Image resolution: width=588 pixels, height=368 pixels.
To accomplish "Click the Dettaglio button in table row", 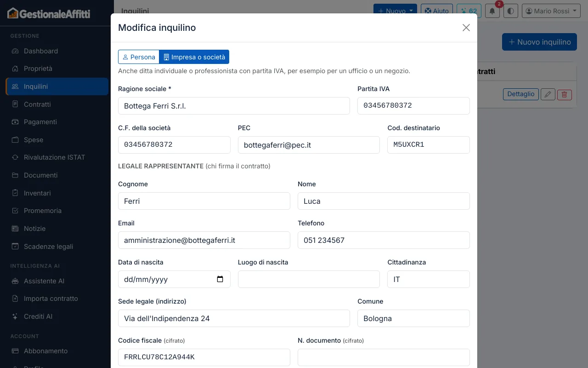I will [x=521, y=94].
